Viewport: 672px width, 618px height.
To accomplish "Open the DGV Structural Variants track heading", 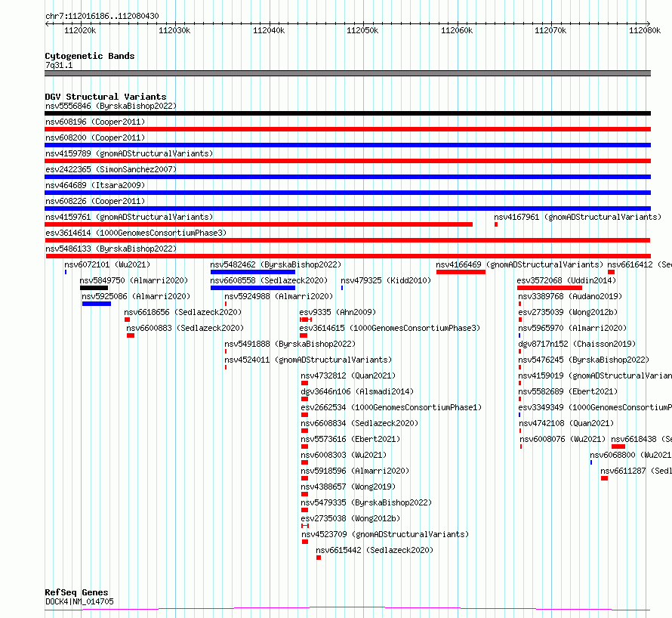I will coord(106,97).
